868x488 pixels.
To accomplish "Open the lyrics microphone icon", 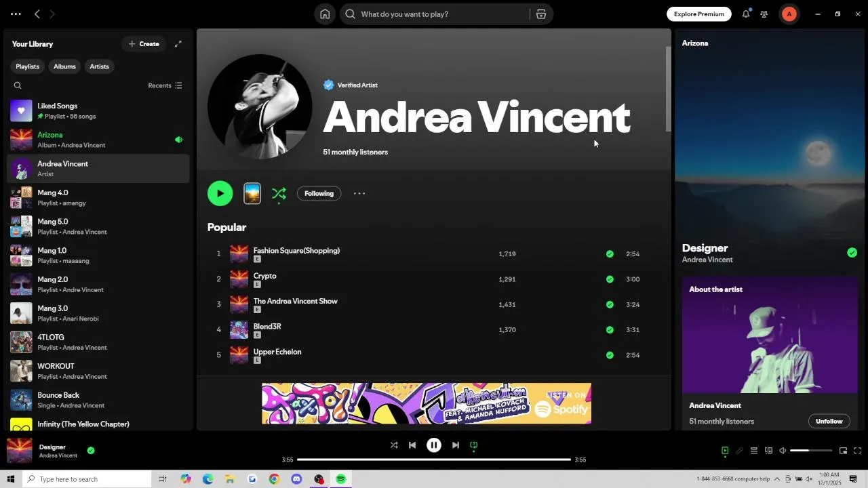I will 740,451.
